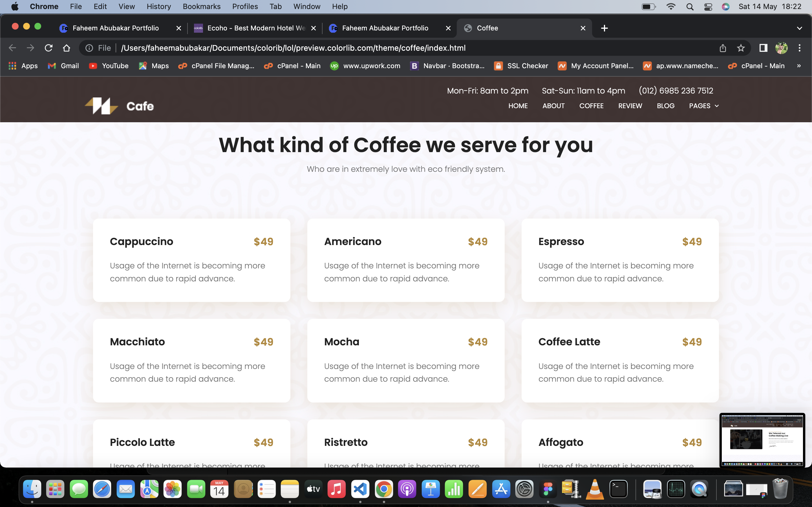Screen dimensions: 812x507
Task: Open the Chrome three-dot menu
Action: 800,48
